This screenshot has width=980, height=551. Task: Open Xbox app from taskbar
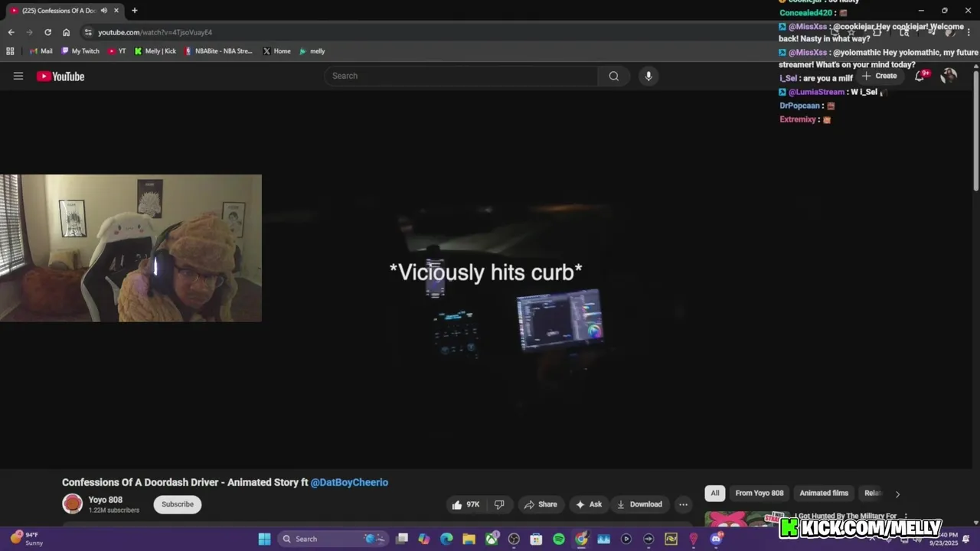[x=492, y=539]
